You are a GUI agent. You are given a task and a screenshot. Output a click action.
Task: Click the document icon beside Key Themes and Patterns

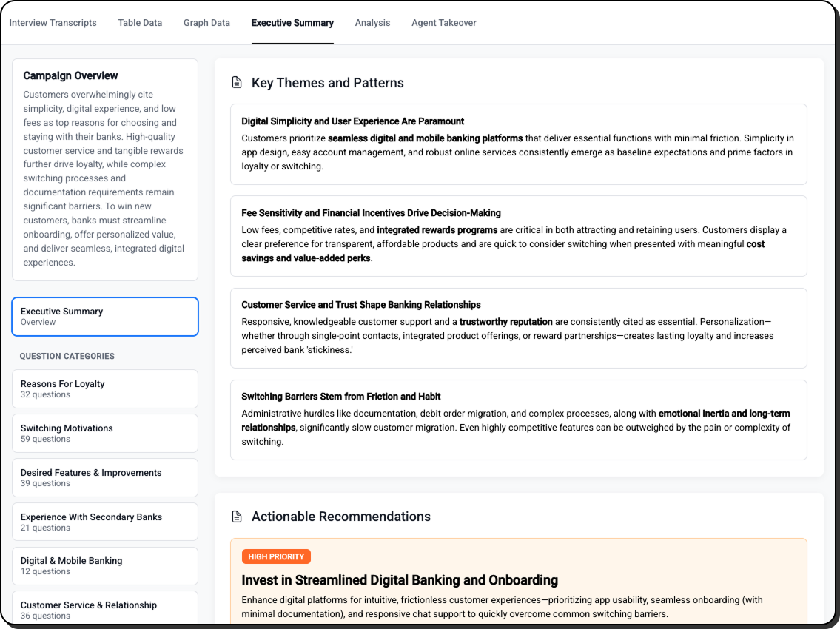(237, 82)
